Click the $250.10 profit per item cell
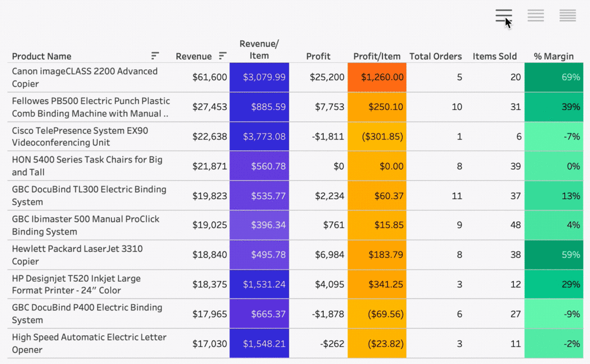The width and height of the screenshot is (590, 364). tap(377, 107)
